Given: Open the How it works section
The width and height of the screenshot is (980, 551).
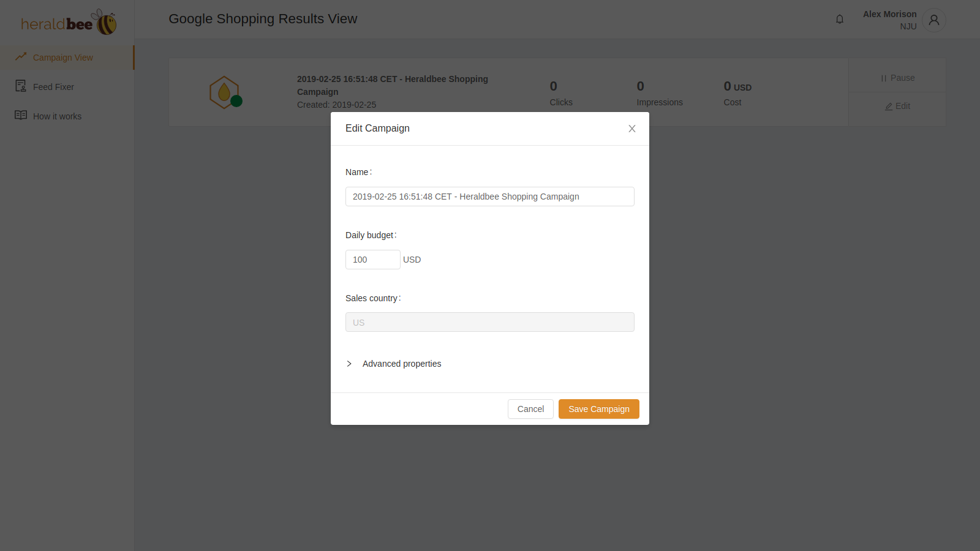Looking at the screenshot, I should point(58,116).
